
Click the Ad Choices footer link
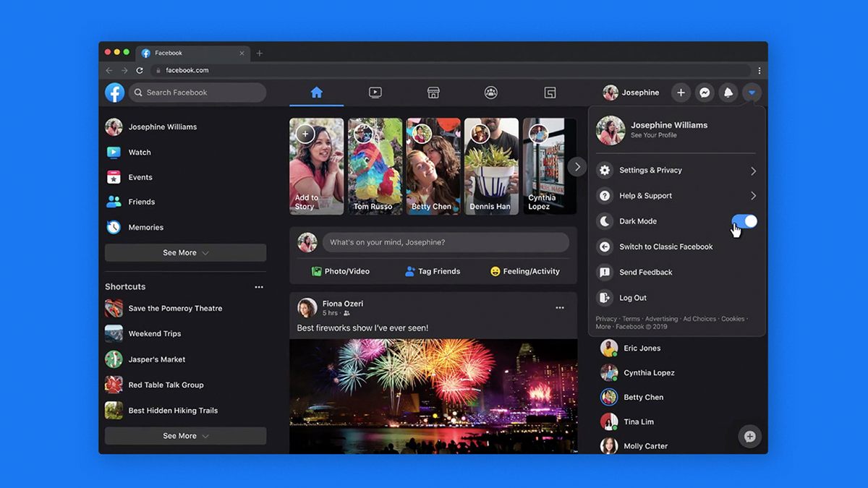point(699,319)
